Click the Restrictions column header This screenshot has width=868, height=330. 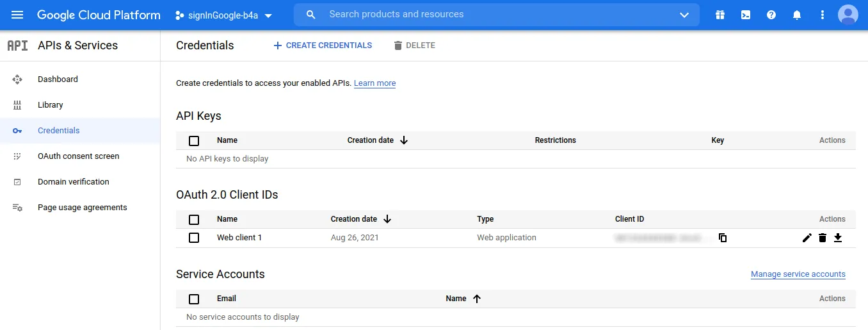click(556, 140)
